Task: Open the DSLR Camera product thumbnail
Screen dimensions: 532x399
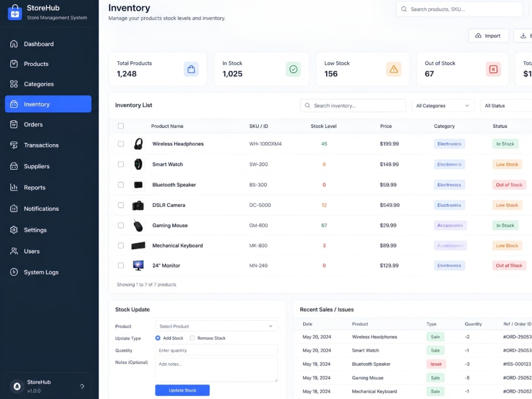Action: tap(138, 205)
